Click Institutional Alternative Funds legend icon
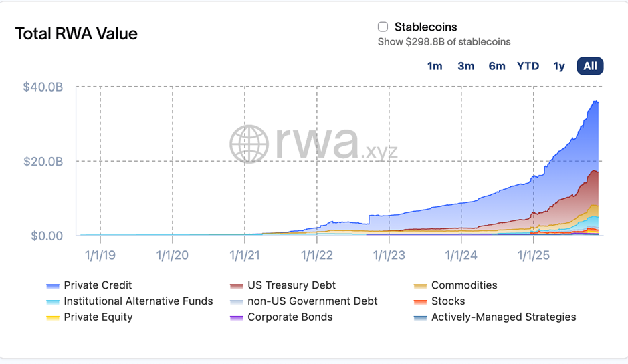This screenshot has height=364, width=628. tap(53, 302)
